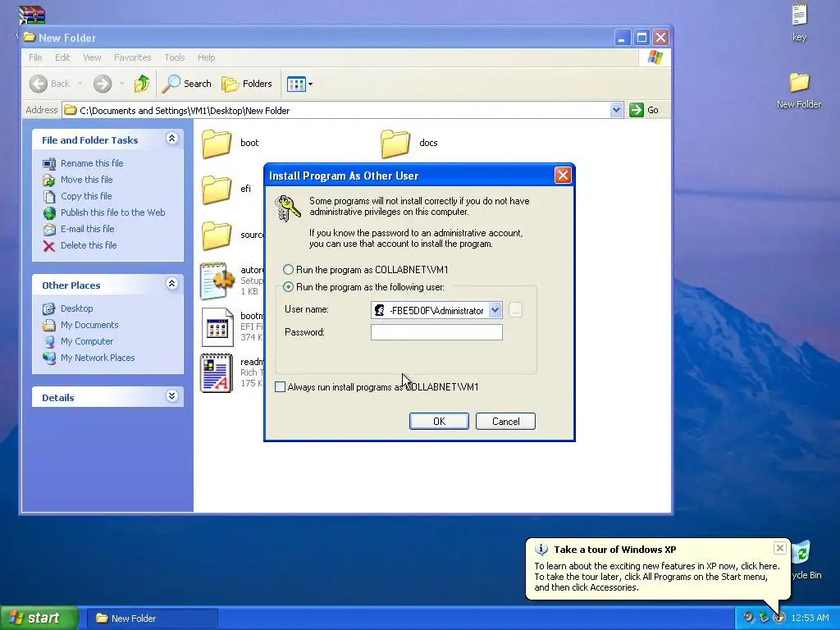This screenshot has width=840, height=630.
Task: Open the View menu
Action: click(92, 57)
